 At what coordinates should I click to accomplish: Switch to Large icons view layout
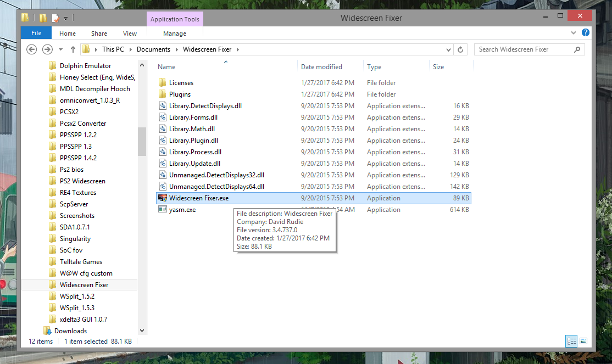pyautogui.click(x=583, y=341)
